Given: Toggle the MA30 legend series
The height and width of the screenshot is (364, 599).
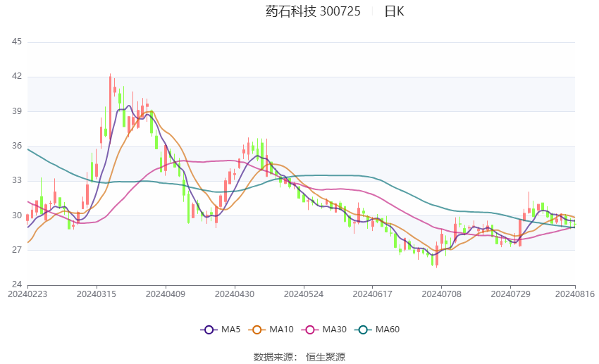Looking at the screenshot, I should pos(324,330).
